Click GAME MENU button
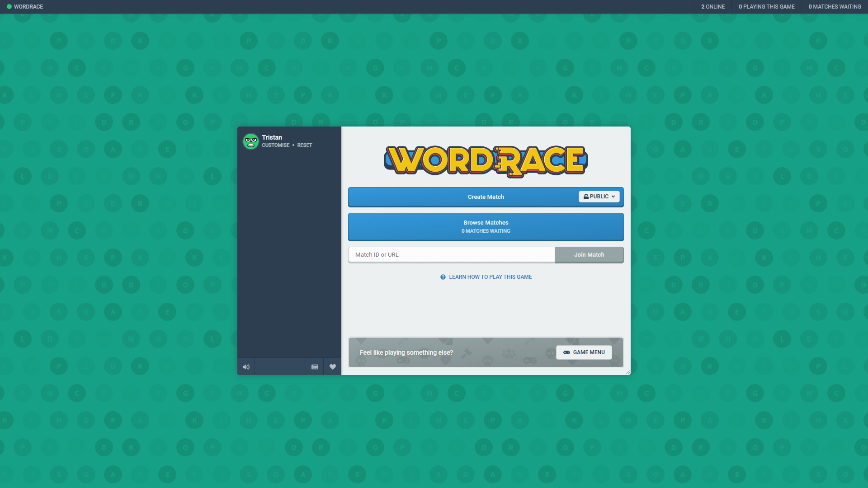Image resolution: width=868 pixels, height=488 pixels. point(584,352)
